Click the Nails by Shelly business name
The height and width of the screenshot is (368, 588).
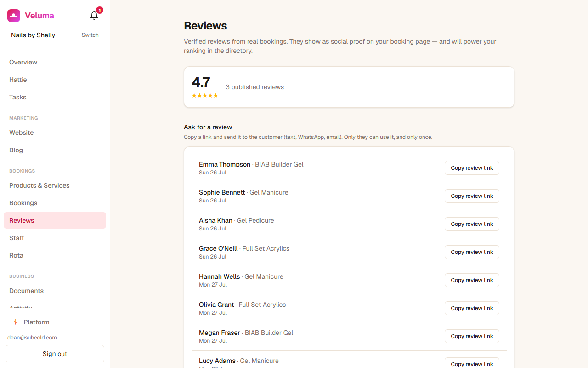click(33, 35)
